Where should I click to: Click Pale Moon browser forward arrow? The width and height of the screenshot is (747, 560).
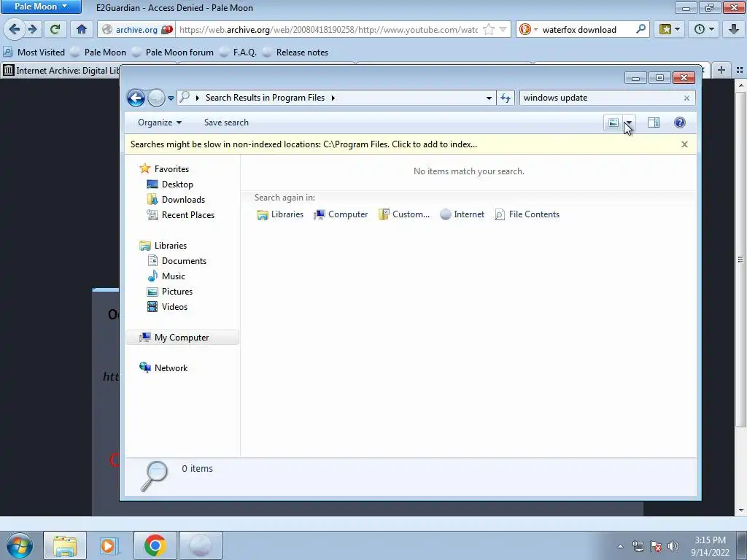coord(32,29)
